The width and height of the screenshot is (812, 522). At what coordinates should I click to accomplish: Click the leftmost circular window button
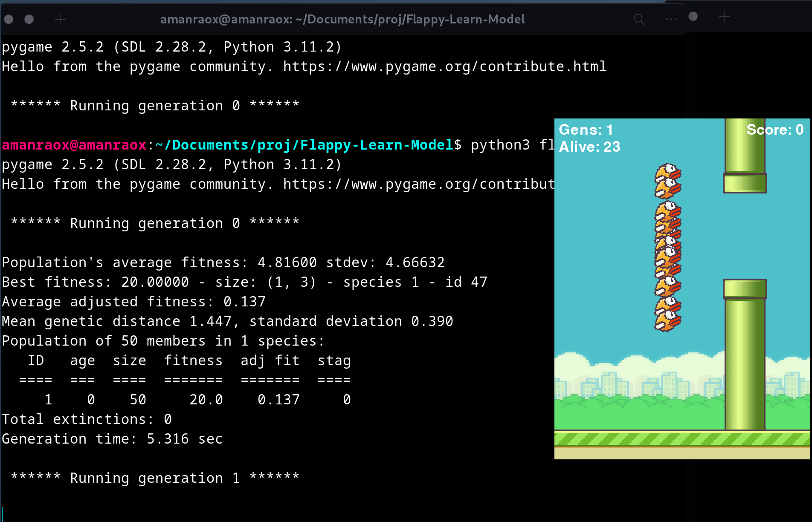[9, 19]
